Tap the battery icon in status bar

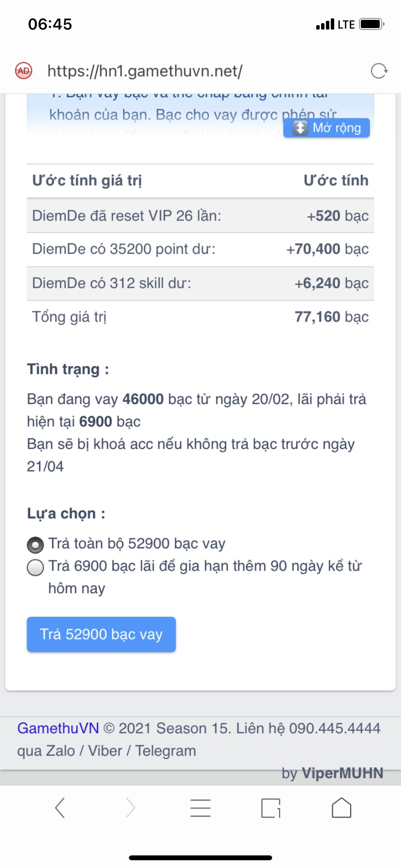coord(371,24)
